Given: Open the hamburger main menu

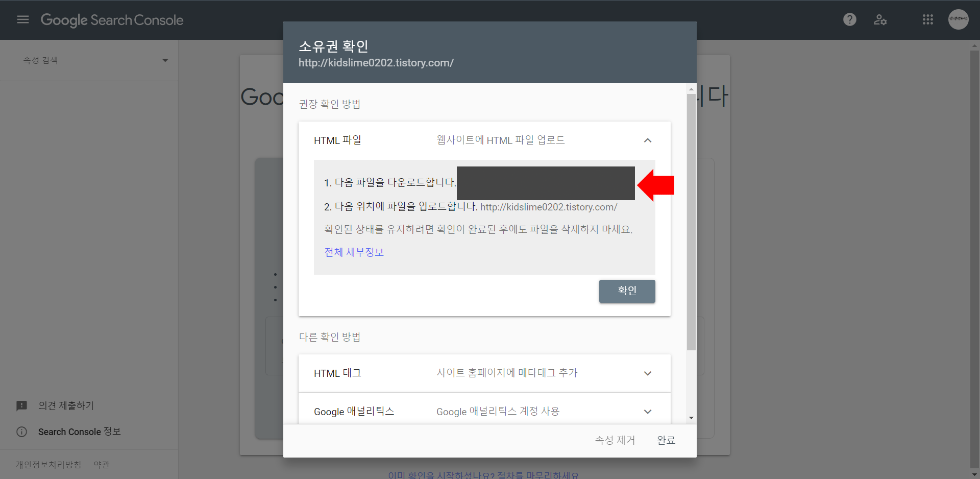Looking at the screenshot, I should [23, 19].
